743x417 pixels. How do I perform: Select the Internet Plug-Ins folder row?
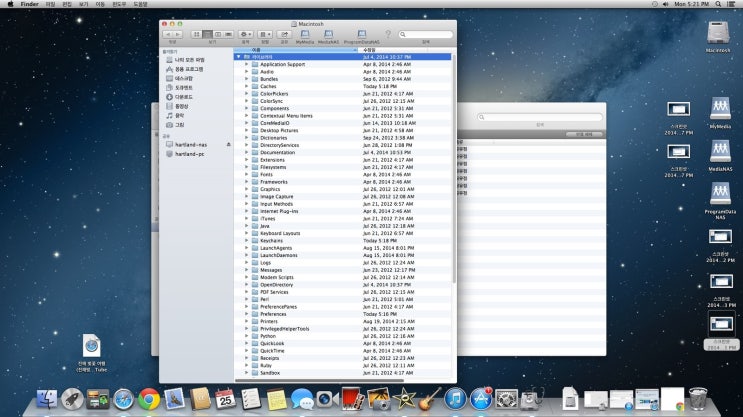(343, 211)
